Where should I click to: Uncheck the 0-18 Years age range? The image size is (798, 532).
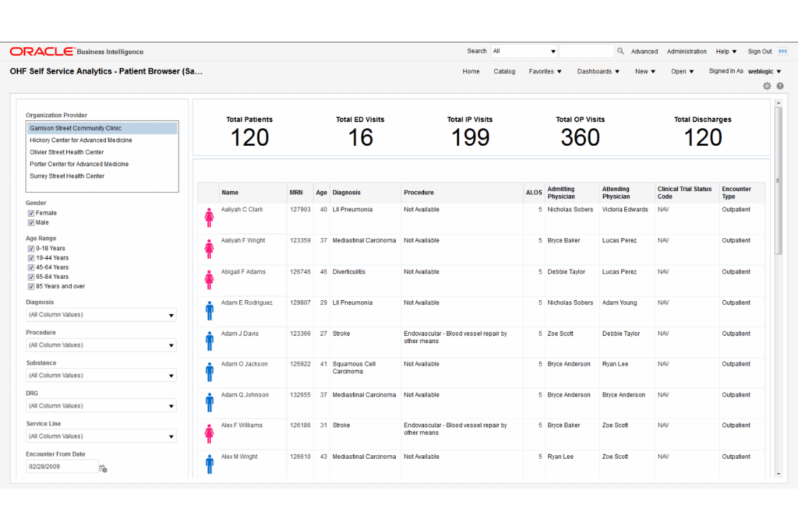click(x=31, y=248)
